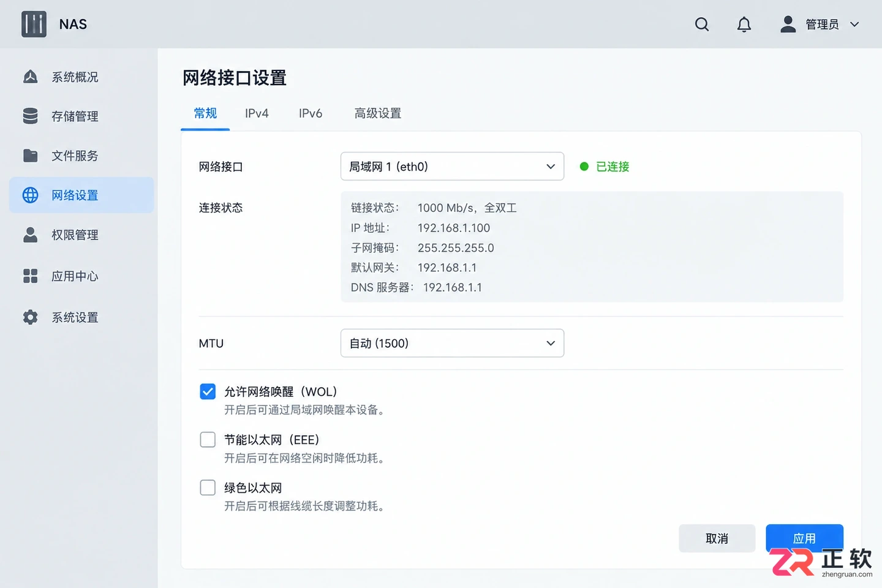882x588 pixels.
Task: Click the 存储管理 database icon
Action: coord(31,116)
